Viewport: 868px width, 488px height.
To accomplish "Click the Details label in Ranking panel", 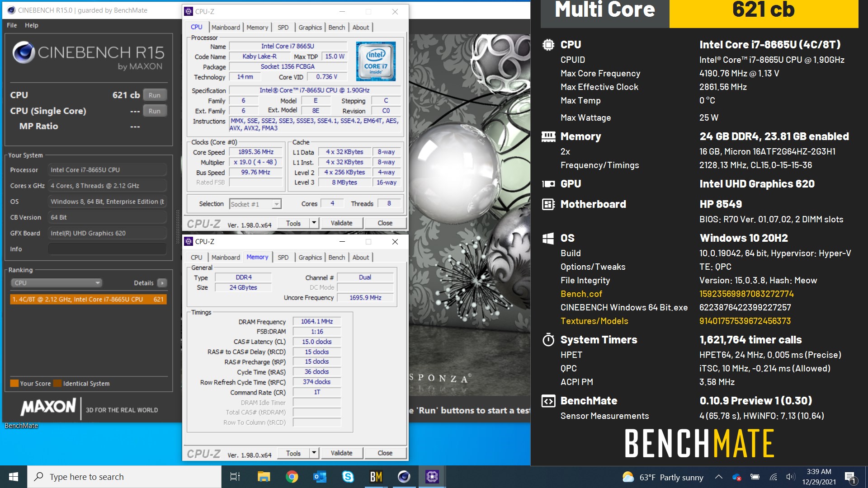I will [144, 283].
